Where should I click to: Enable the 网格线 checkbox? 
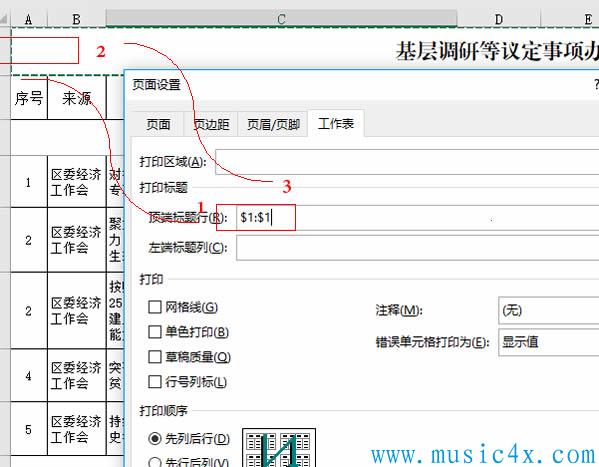pos(155,307)
